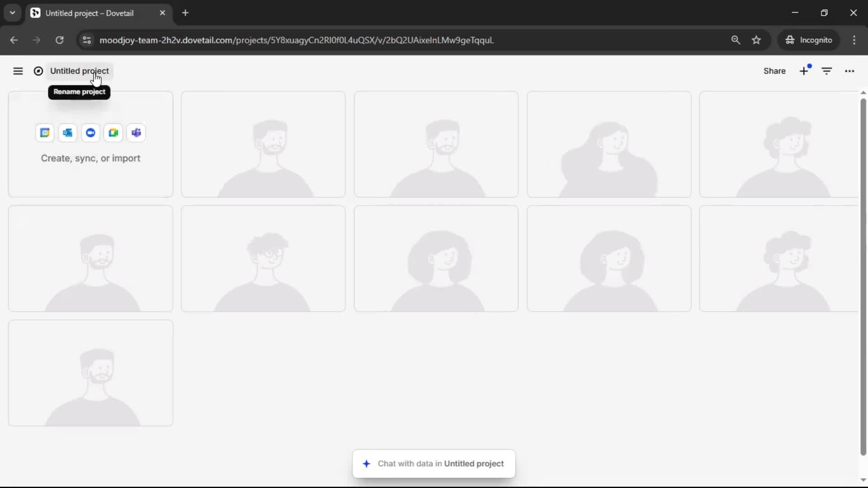Click the Zoom integration icon
The image size is (868, 488).
(x=90, y=133)
